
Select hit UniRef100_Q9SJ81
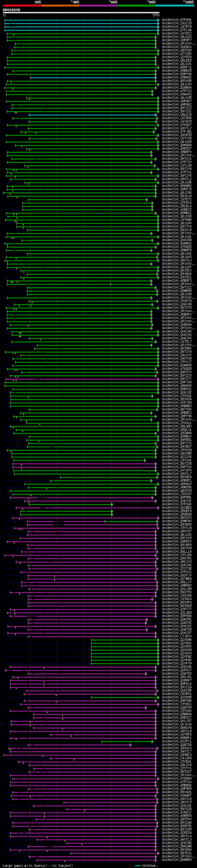[x=177, y=677]
